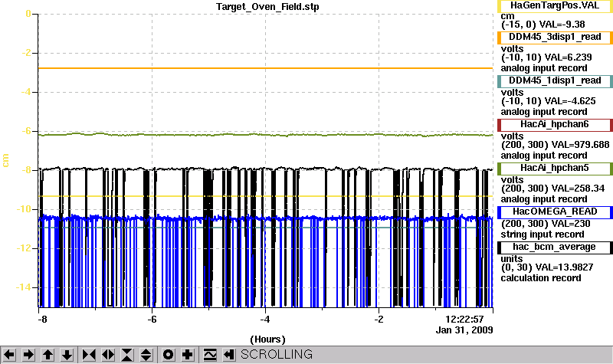
Task: Click the horizontal zoom-out diamond icon
Action: point(108,355)
